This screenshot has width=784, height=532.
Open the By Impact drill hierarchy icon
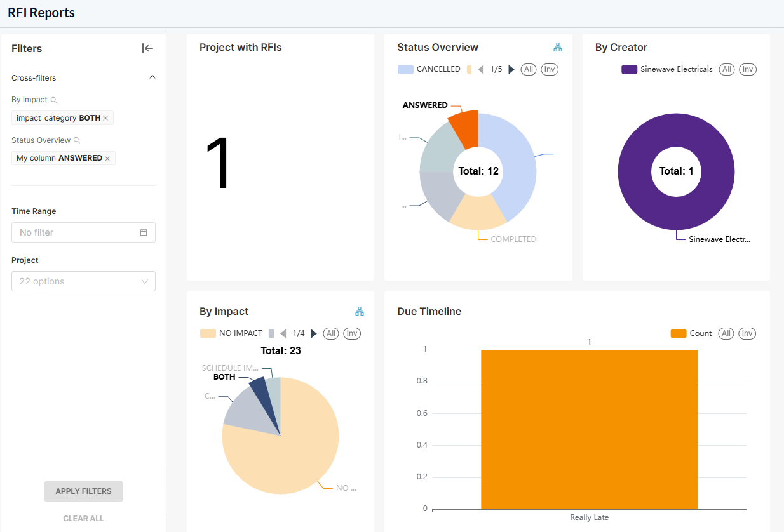(x=360, y=311)
